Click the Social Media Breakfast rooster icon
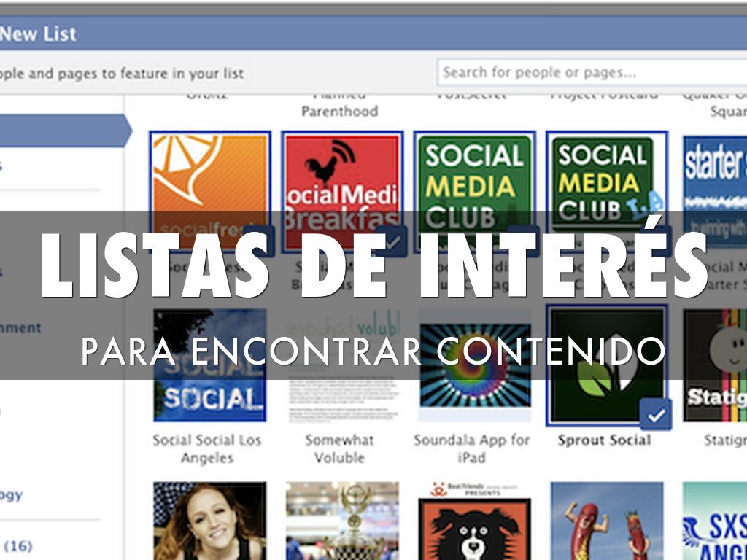747x560 pixels. [x=341, y=175]
